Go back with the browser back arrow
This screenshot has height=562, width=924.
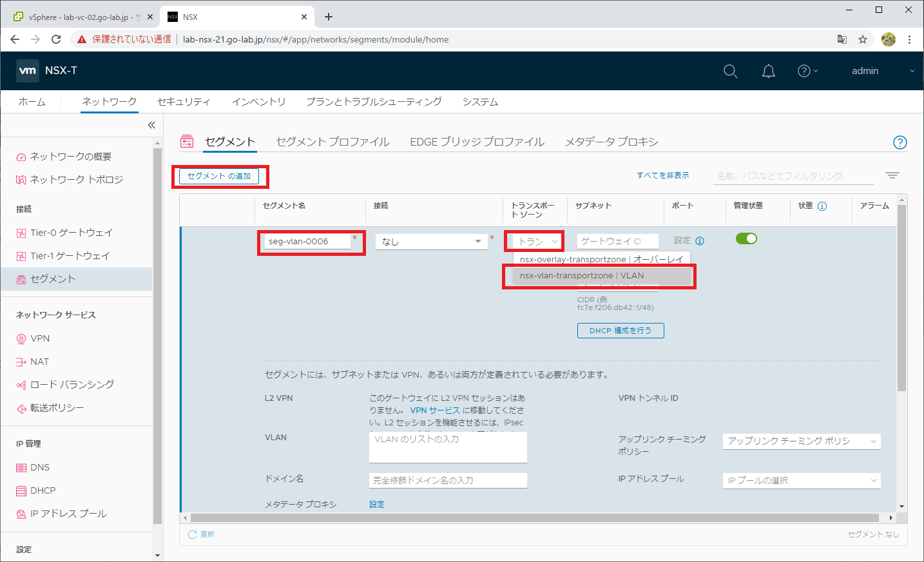(x=15, y=39)
